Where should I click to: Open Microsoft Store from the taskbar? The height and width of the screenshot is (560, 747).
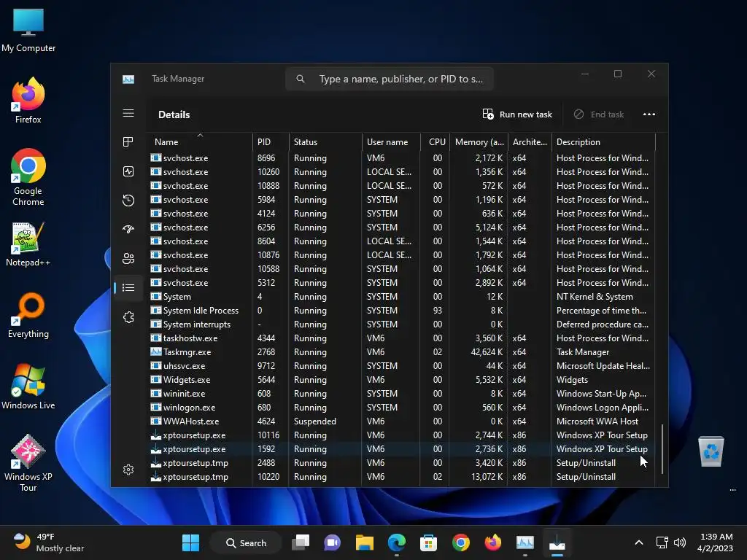pyautogui.click(x=428, y=542)
